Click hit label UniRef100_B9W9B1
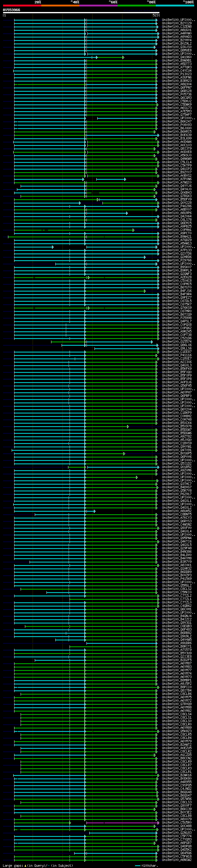This screenshot has height=868, width=197. tap(177, 61)
